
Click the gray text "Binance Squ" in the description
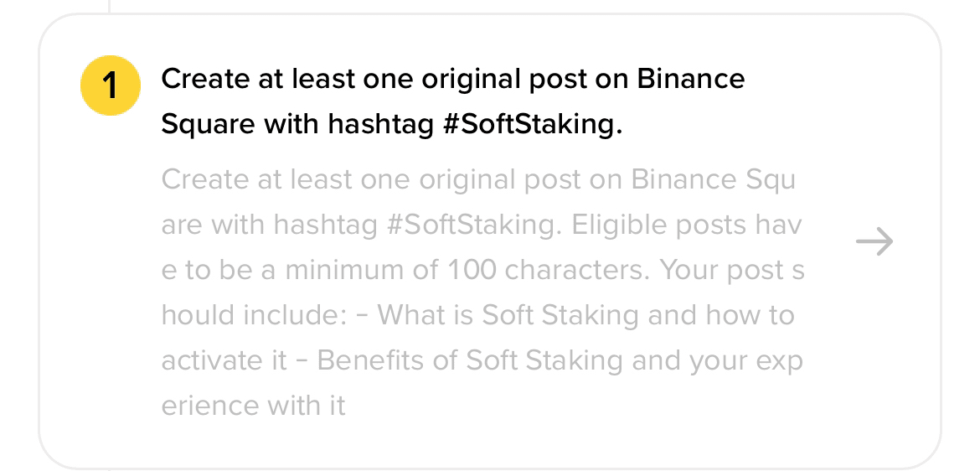713,181
